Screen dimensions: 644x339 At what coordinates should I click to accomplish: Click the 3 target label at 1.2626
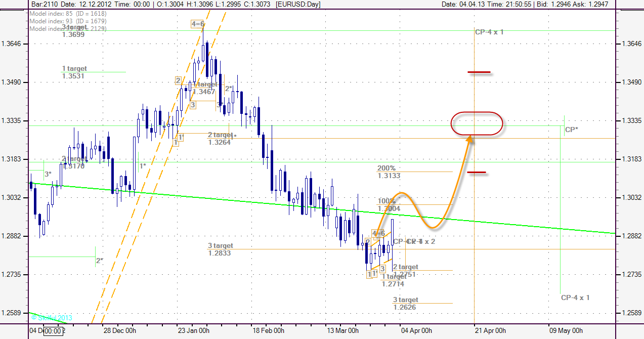(405, 304)
